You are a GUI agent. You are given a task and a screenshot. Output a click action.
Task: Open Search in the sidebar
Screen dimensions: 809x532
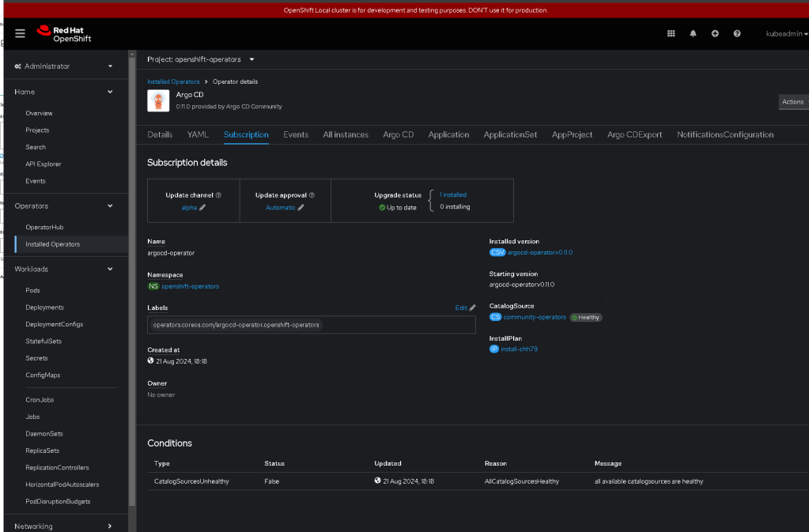click(36, 148)
